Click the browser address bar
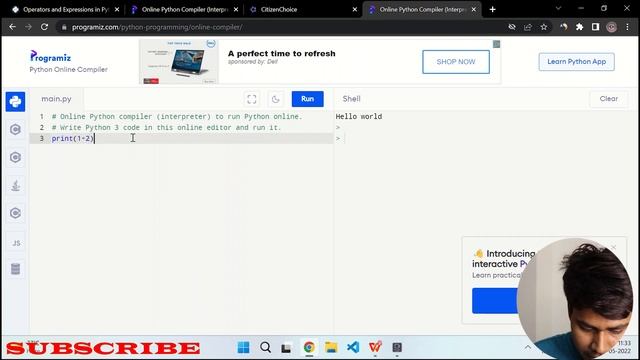 click(x=282, y=27)
